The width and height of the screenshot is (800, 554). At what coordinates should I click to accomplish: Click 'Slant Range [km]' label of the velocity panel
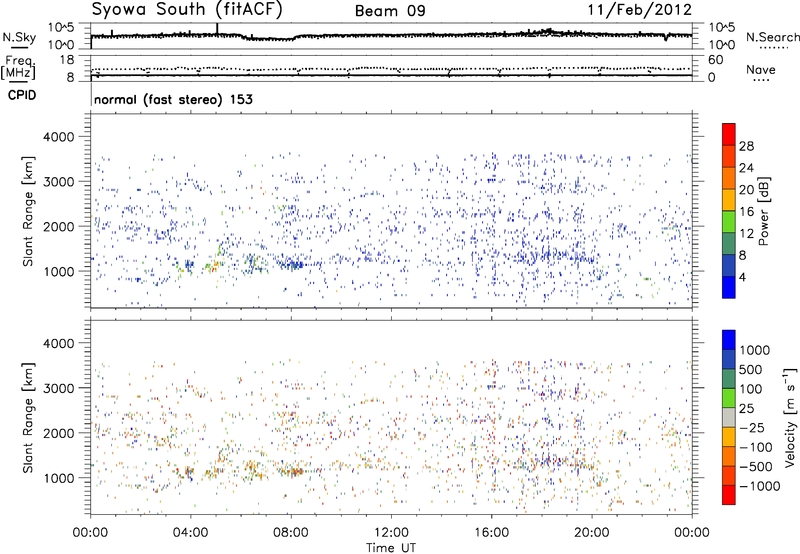tap(28, 417)
